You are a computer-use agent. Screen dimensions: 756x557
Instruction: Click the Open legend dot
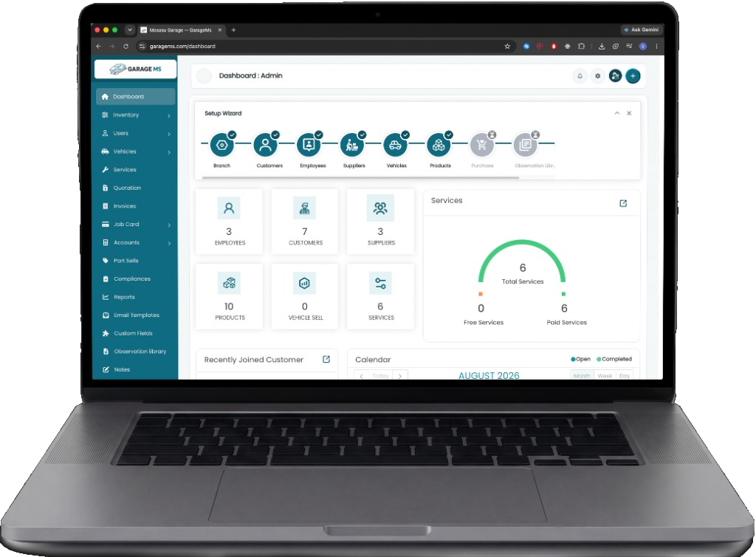573,359
